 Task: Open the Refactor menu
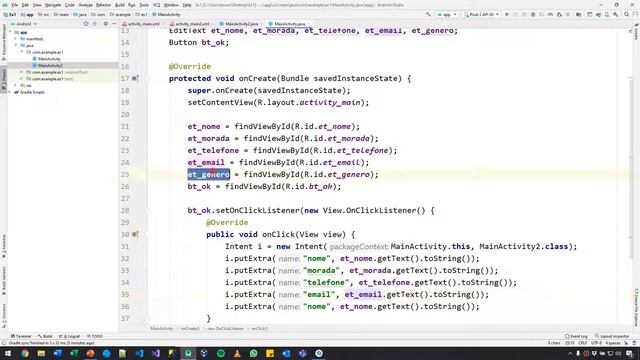click(103, 5)
